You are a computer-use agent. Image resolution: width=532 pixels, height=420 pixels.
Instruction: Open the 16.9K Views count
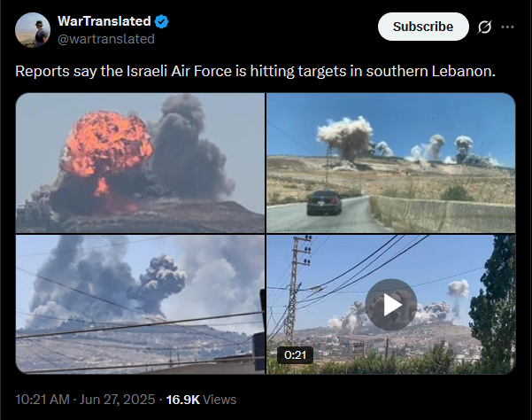tap(201, 400)
